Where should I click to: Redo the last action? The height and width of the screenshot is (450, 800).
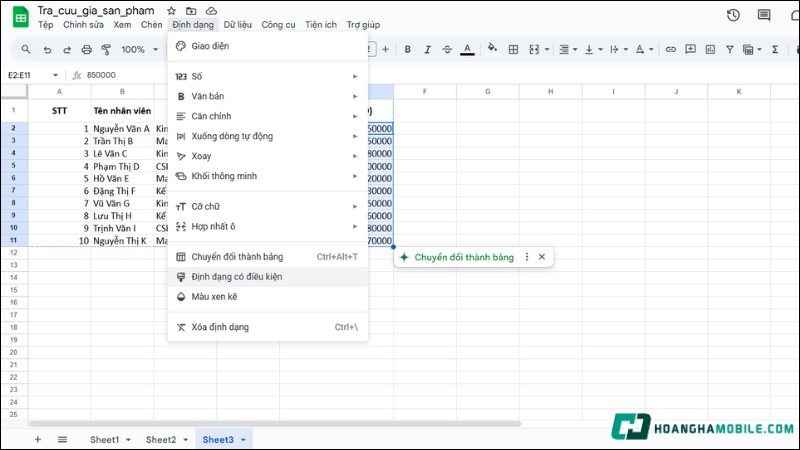click(x=67, y=49)
